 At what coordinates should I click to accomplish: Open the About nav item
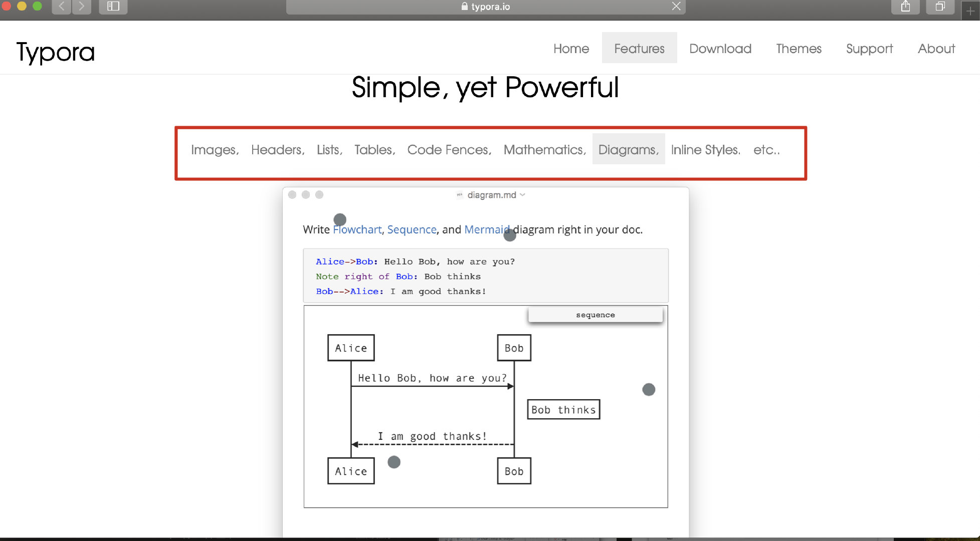tap(936, 48)
